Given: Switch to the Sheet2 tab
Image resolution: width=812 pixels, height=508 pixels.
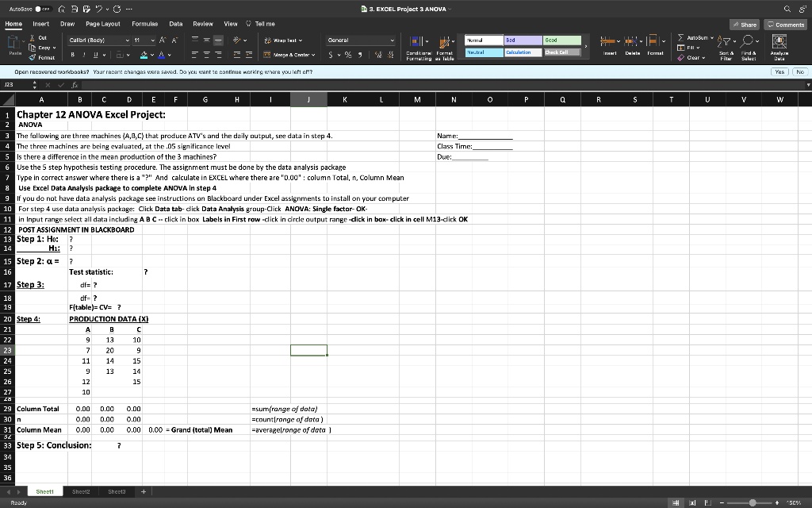Looking at the screenshot, I should pyautogui.click(x=81, y=491).
